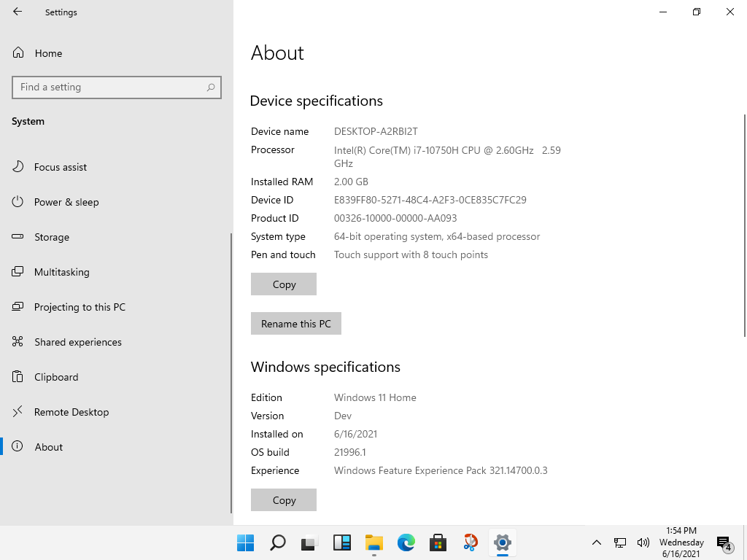Select Version Dev value
The height and width of the screenshot is (560, 747).
[x=343, y=416]
